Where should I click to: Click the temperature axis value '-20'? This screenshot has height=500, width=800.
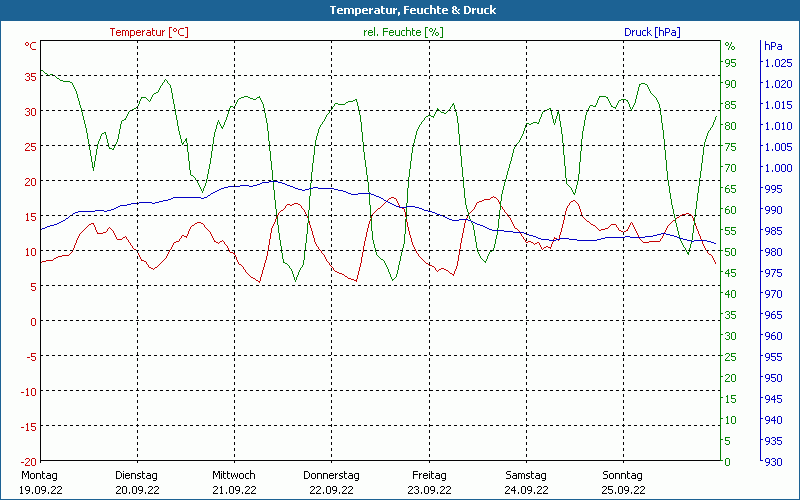(29, 462)
